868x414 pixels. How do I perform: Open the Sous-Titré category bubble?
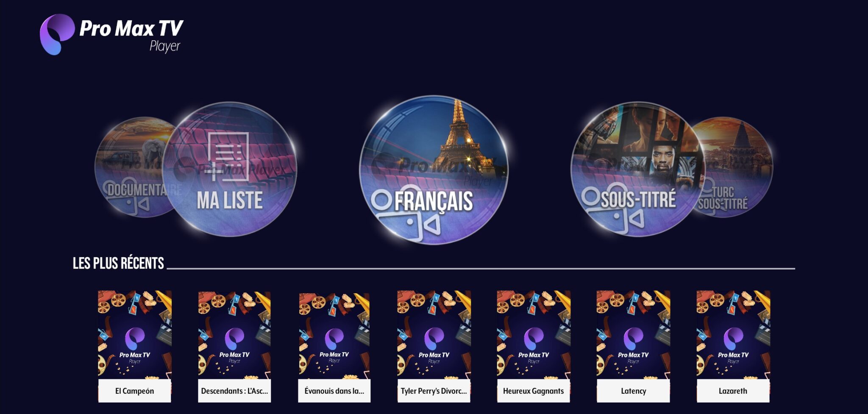pos(638,169)
